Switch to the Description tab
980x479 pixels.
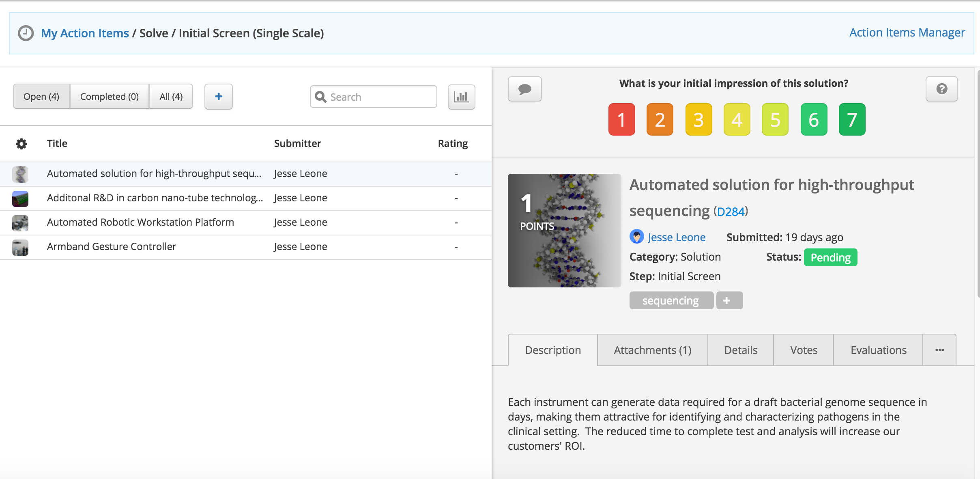click(x=552, y=350)
